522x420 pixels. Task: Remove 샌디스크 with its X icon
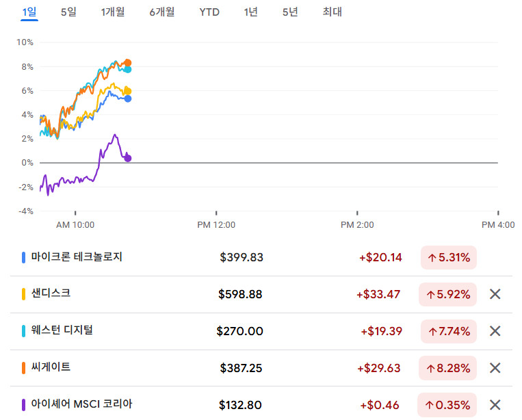pos(495,295)
